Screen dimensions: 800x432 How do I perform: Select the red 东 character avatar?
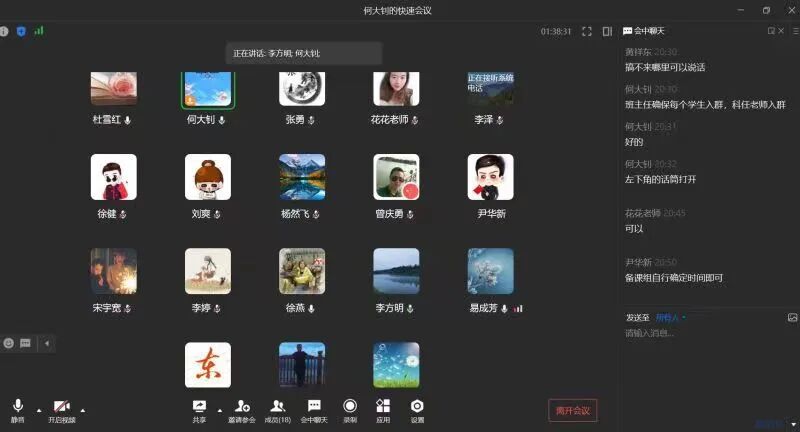(208, 365)
